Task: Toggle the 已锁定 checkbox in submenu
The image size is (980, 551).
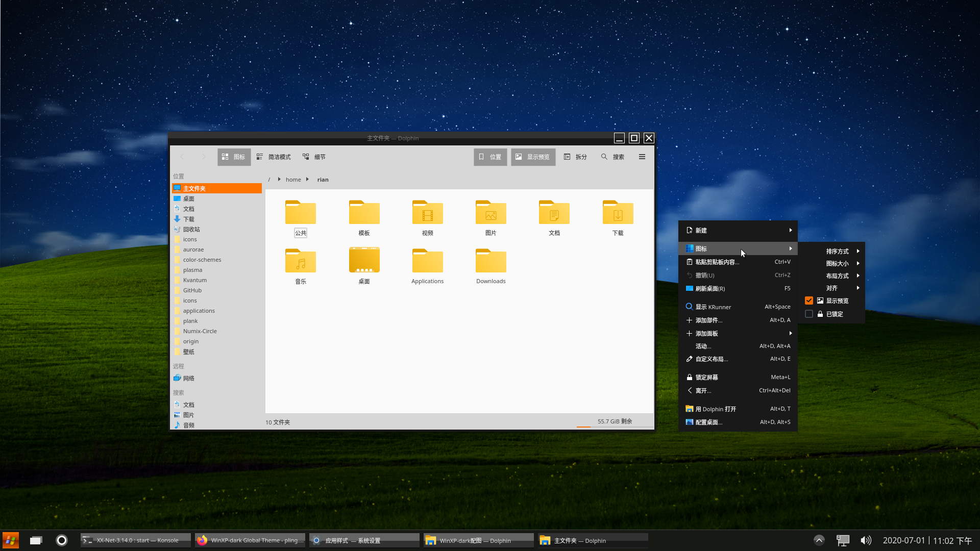Action: (x=809, y=314)
